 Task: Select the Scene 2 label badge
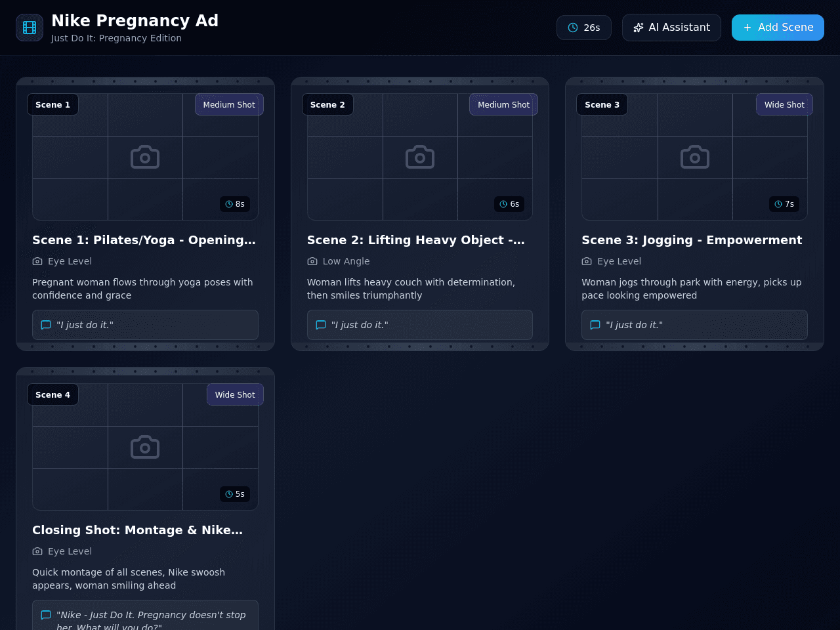point(327,104)
